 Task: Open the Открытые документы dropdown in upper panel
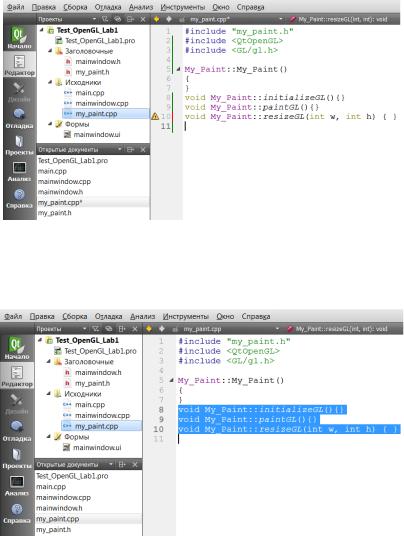[120, 149]
